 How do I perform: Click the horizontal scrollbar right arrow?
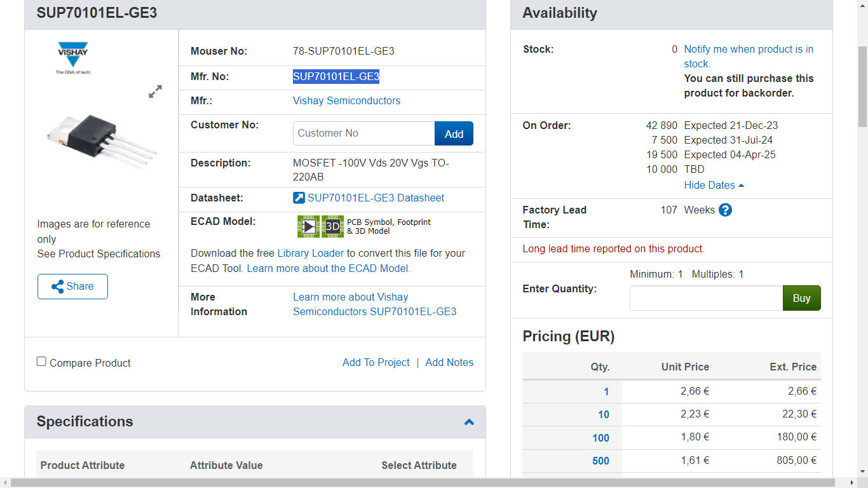(x=851, y=483)
